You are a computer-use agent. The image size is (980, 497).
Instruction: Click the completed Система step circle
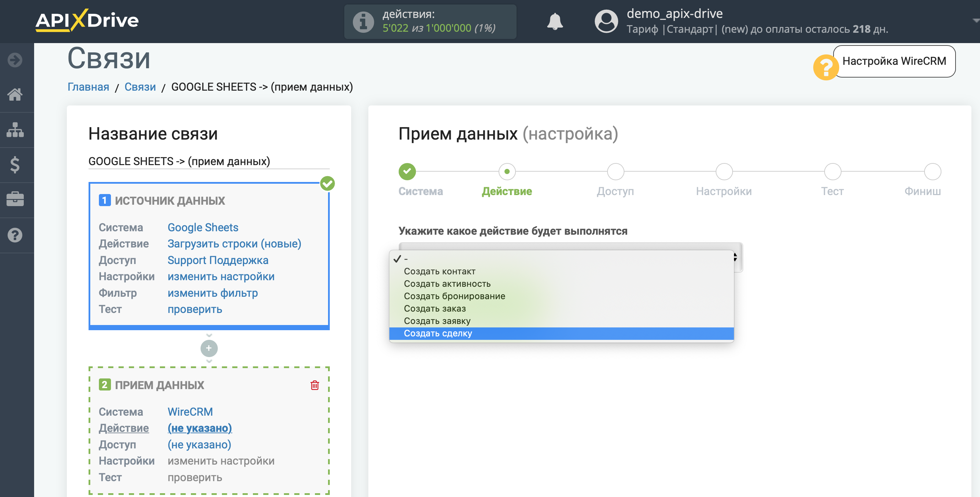point(407,171)
